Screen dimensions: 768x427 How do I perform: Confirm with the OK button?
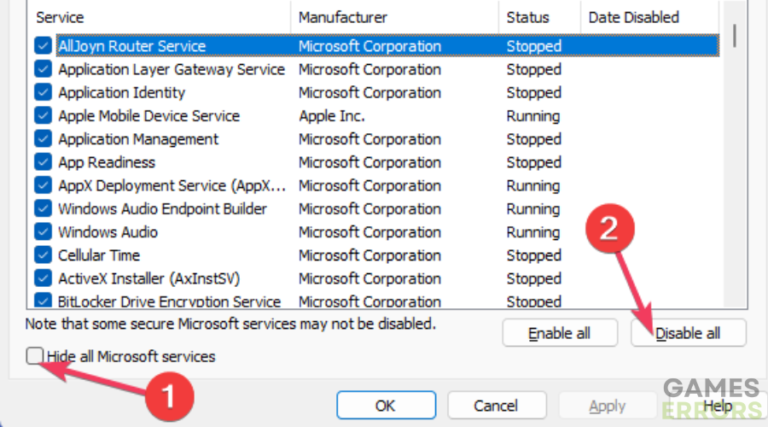pyautogui.click(x=386, y=405)
